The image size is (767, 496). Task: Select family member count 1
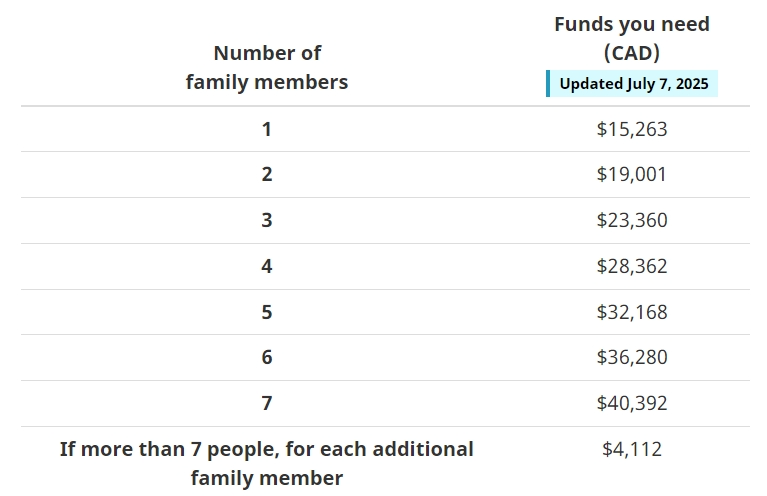267,129
